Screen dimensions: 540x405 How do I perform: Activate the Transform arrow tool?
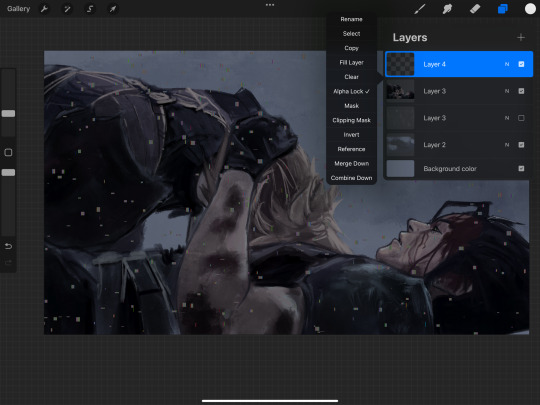[x=113, y=9]
